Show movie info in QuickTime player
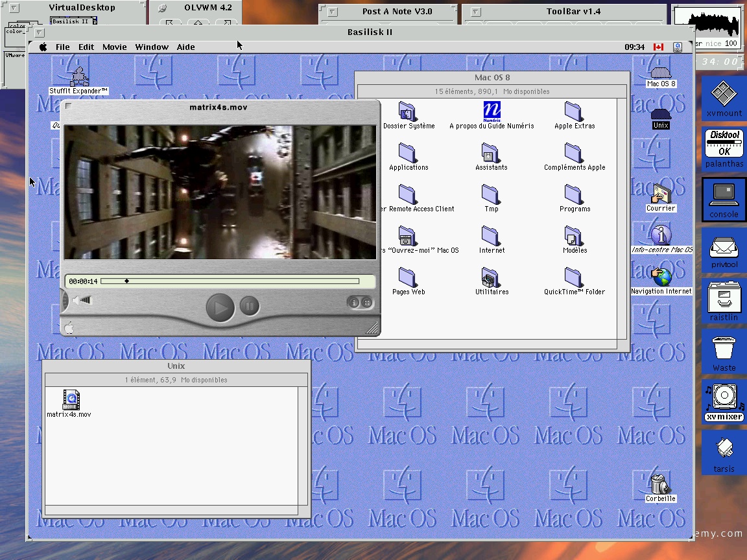The image size is (747, 560). pyautogui.click(x=353, y=303)
